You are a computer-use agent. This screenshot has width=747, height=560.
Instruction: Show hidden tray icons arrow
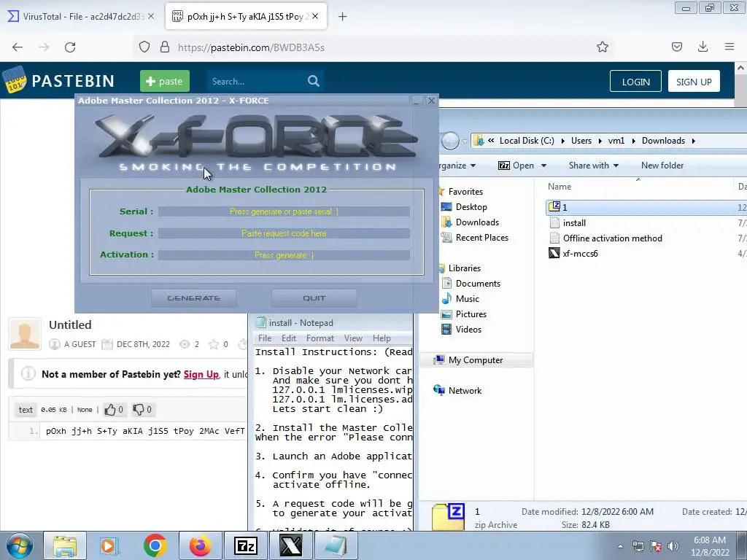[x=620, y=546]
